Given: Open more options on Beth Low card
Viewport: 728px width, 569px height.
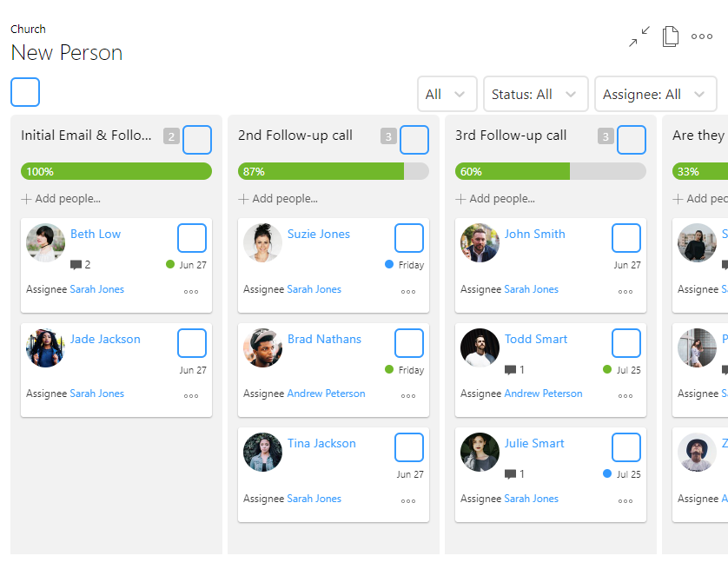Looking at the screenshot, I should pos(191,292).
